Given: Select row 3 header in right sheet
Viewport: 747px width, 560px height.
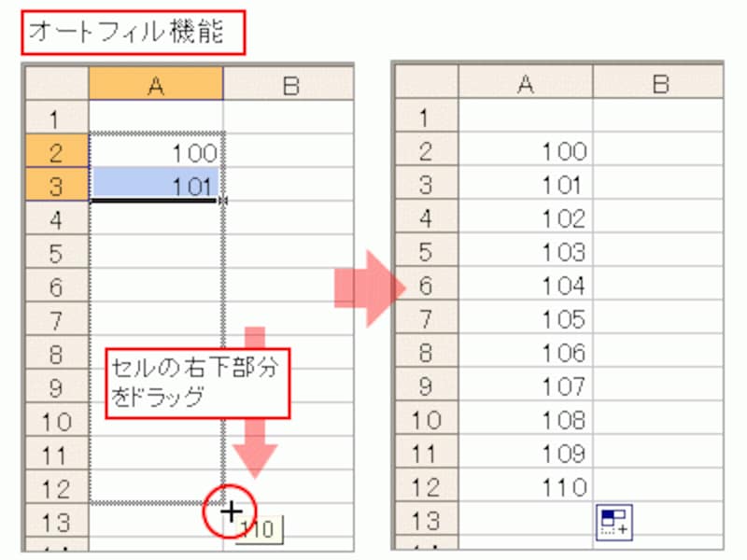Looking at the screenshot, I should (427, 183).
